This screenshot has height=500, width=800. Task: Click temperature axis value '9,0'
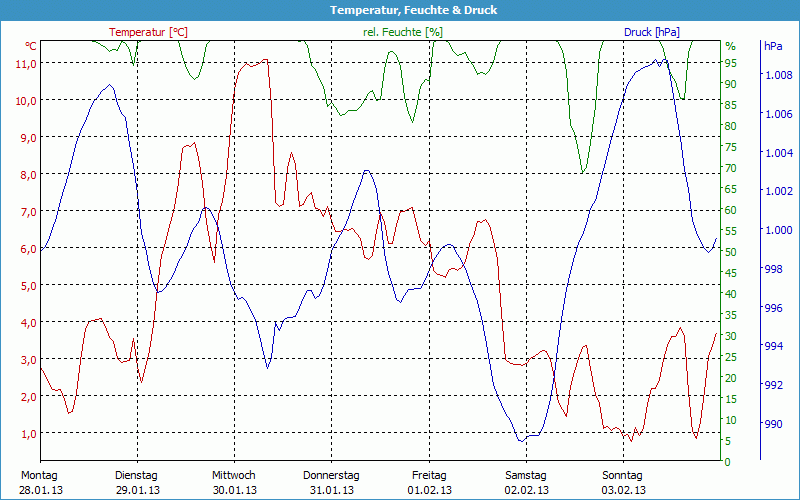[28, 138]
